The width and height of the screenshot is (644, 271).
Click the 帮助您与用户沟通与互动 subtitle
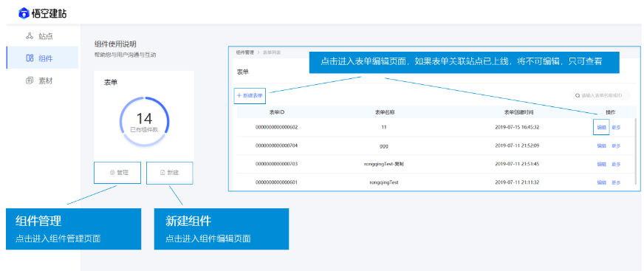126,54
